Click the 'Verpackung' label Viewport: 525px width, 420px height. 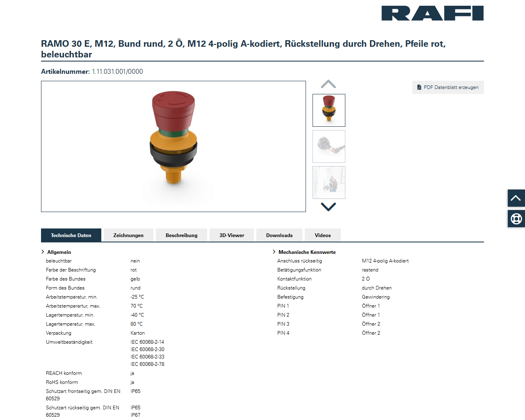click(x=59, y=333)
